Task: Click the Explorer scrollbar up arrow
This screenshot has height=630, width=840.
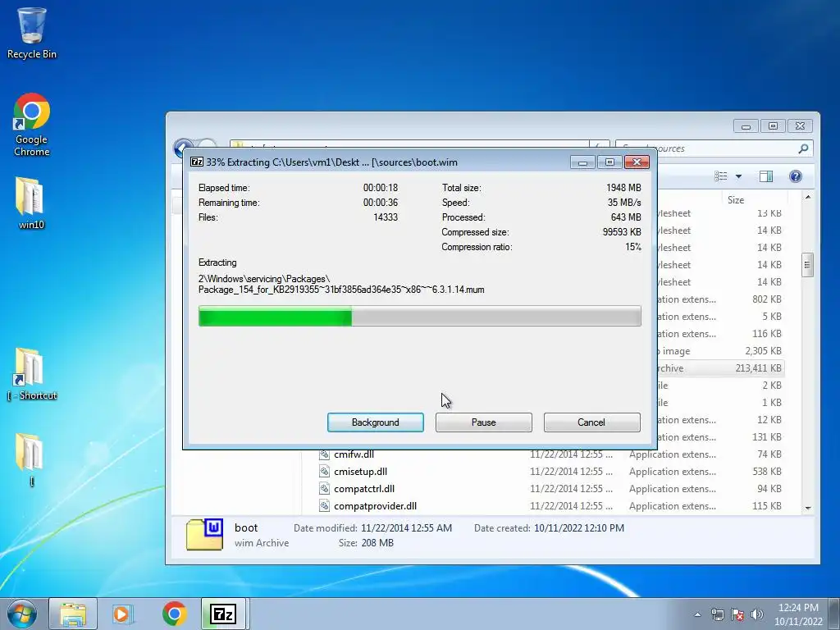Action: point(808,198)
